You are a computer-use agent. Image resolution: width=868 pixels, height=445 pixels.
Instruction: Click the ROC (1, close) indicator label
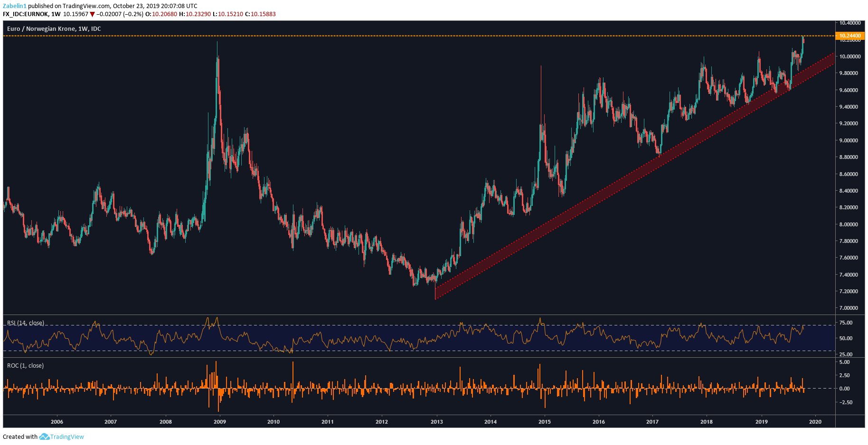click(x=25, y=366)
